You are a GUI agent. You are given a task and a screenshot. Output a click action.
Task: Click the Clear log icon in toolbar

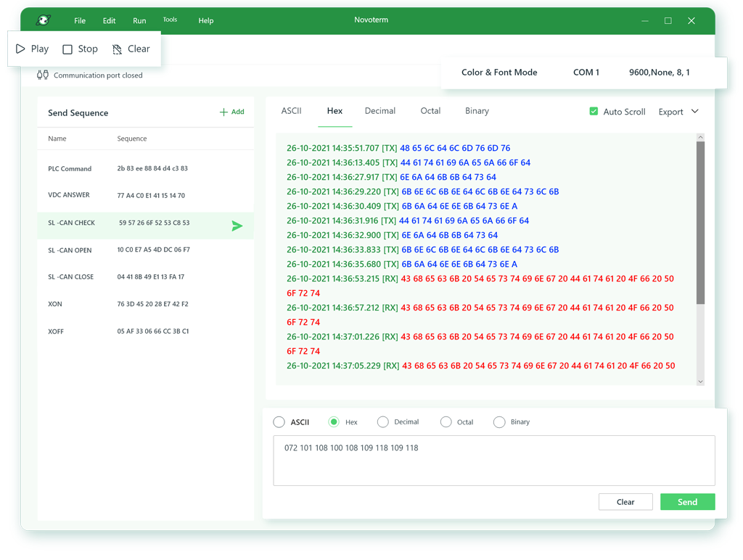[x=117, y=49]
